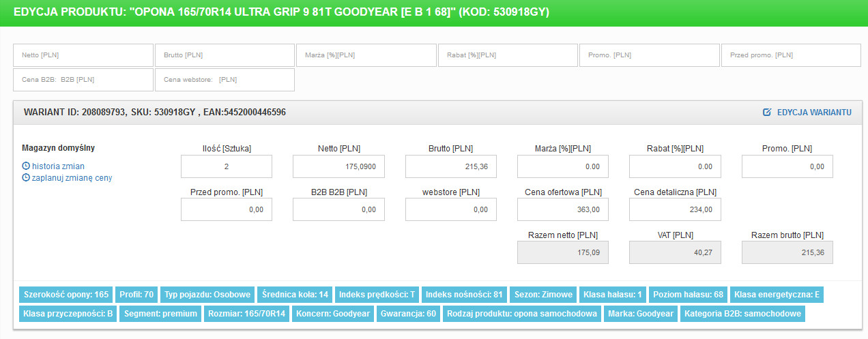The image size is (868, 339).
Task: Click the Cena webstore summary box
Action: (x=225, y=80)
